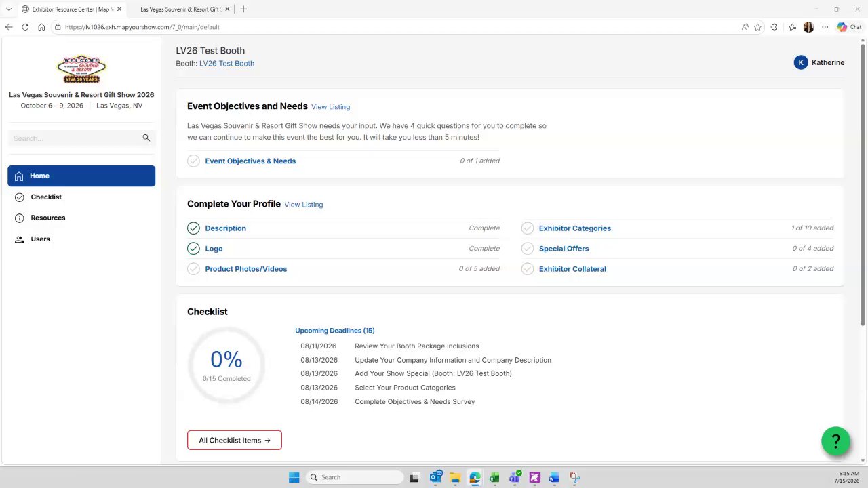This screenshot has height=488, width=868.
Task: Click the Description completed checkmark icon
Action: point(193,228)
